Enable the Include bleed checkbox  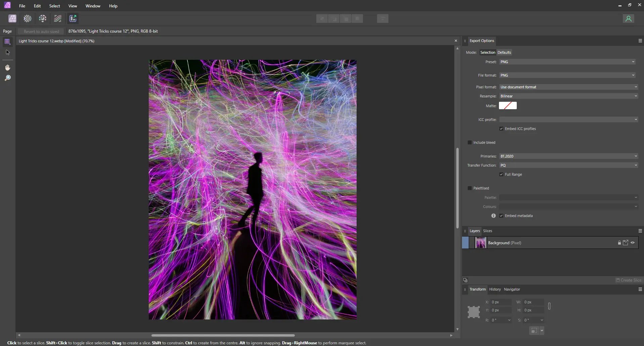[x=470, y=142]
